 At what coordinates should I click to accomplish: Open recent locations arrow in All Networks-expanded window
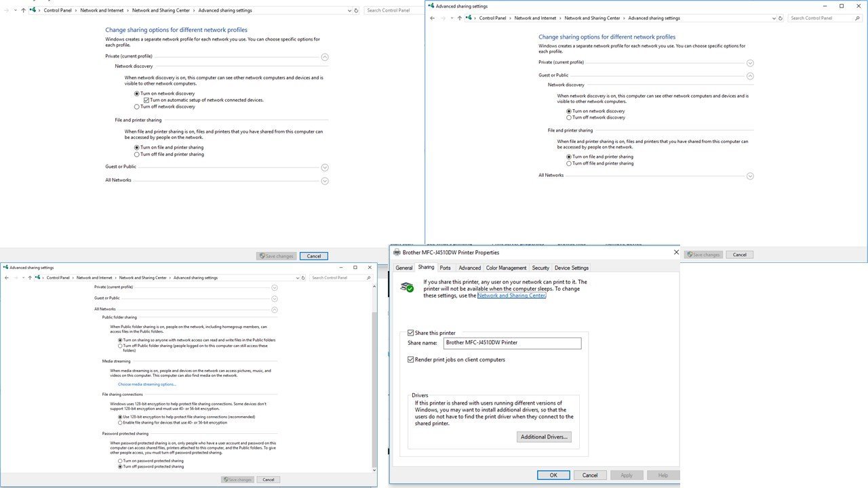pyautogui.click(x=23, y=278)
